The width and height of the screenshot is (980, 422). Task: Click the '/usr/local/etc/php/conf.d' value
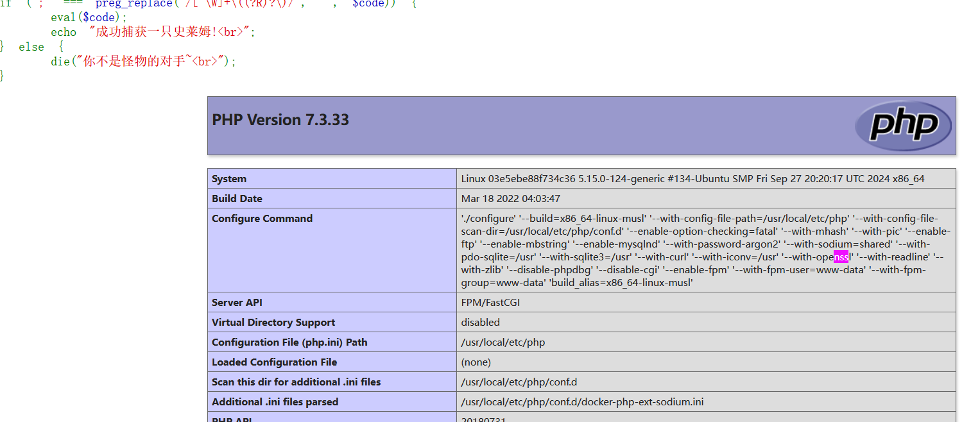pos(519,382)
